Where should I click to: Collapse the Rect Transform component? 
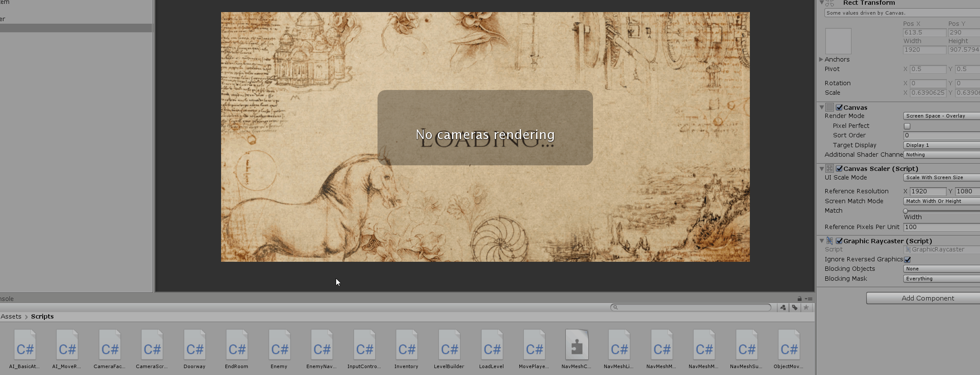click(x=821, y=3)
